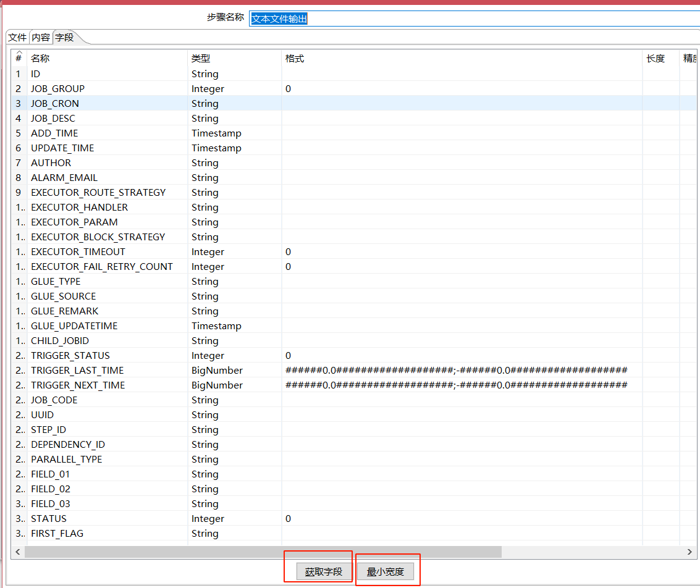Click the 格式 column header

[x=460, y=59]
